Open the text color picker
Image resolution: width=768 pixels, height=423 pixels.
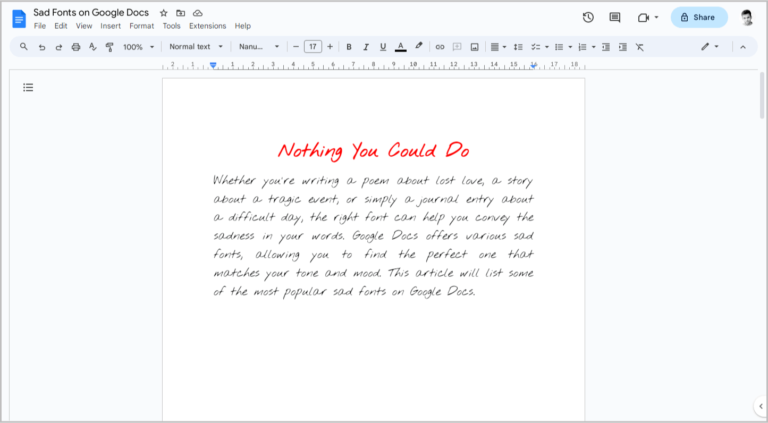[401, 47]
